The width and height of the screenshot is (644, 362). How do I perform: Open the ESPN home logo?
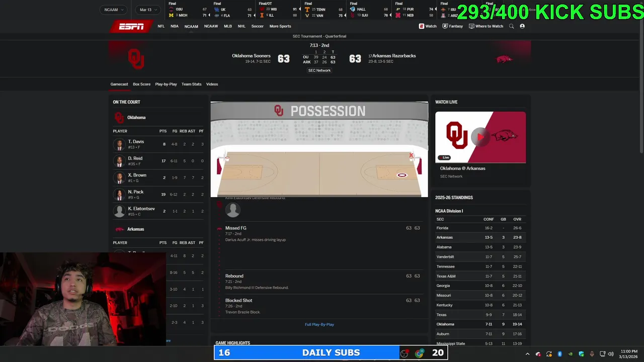131,27
